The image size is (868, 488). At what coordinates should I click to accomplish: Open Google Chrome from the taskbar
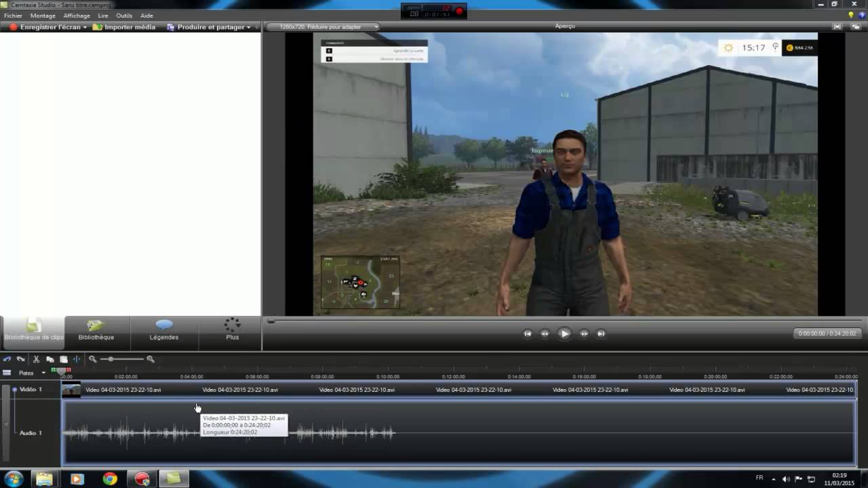coord(110,479)
